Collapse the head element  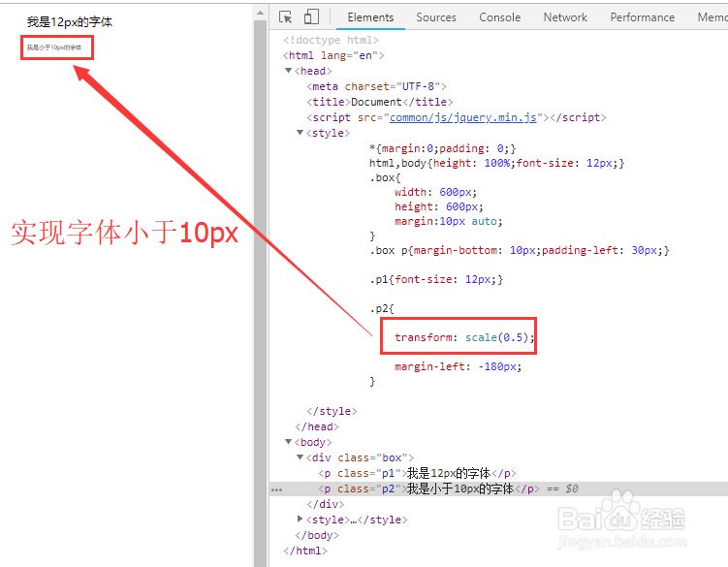288,71
